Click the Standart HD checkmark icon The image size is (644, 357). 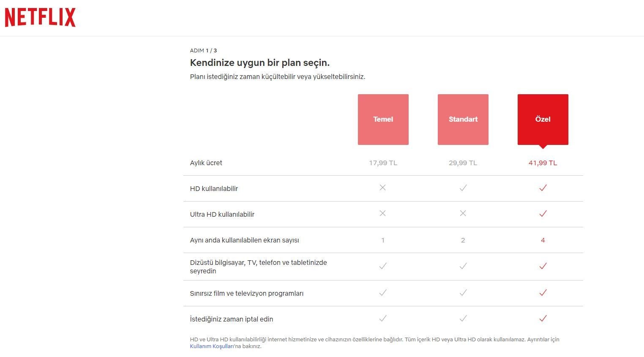[x=463, y=188]
